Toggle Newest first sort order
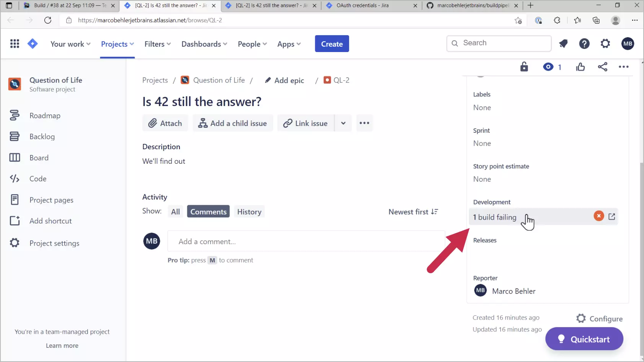 point(413,212)
